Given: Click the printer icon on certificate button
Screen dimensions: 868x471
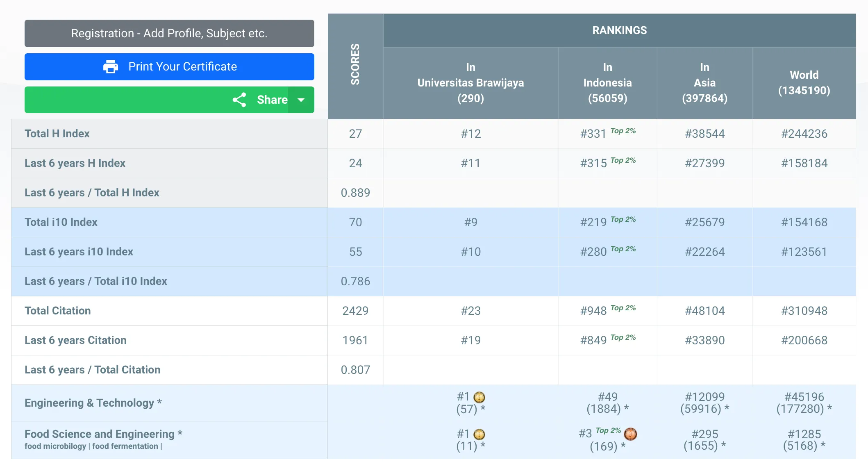Looking at the screenshot, I should (x=110, y=66).
